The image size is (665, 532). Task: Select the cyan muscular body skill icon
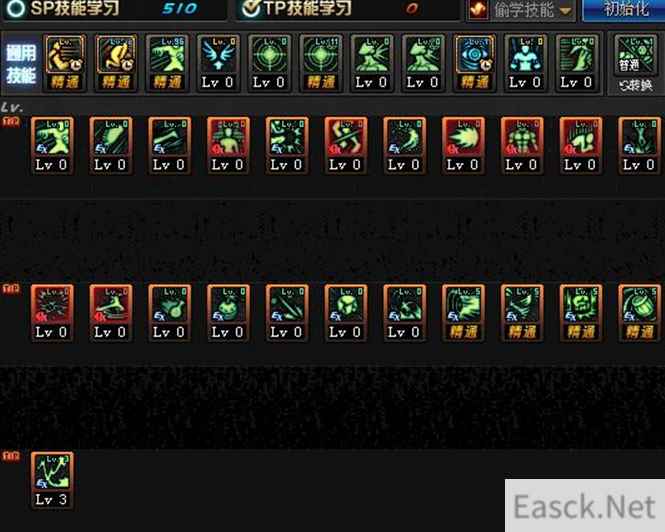(525, 63)
